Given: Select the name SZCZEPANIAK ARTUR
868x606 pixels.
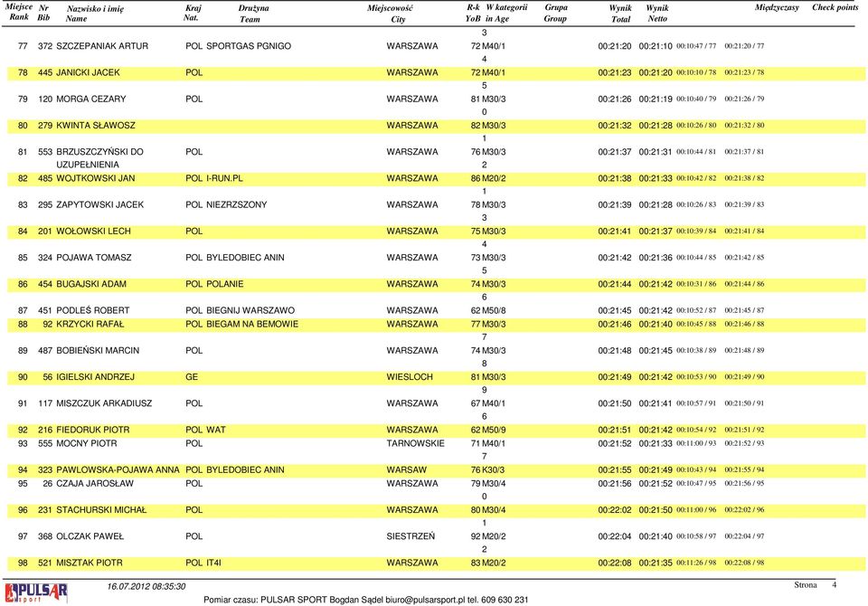Looking at the screenshot, I should click(x=102, y=46).
